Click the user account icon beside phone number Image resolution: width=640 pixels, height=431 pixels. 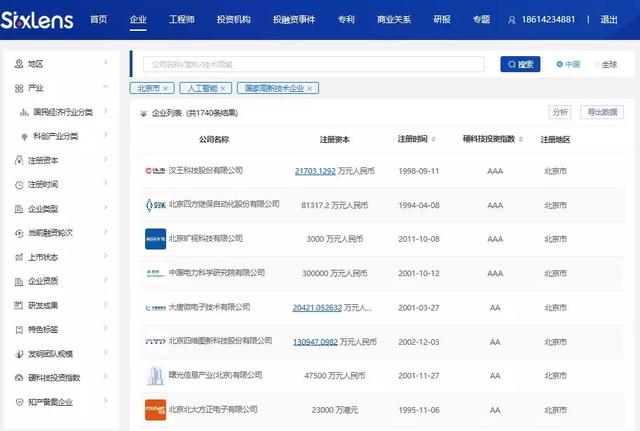coord(511,20)
